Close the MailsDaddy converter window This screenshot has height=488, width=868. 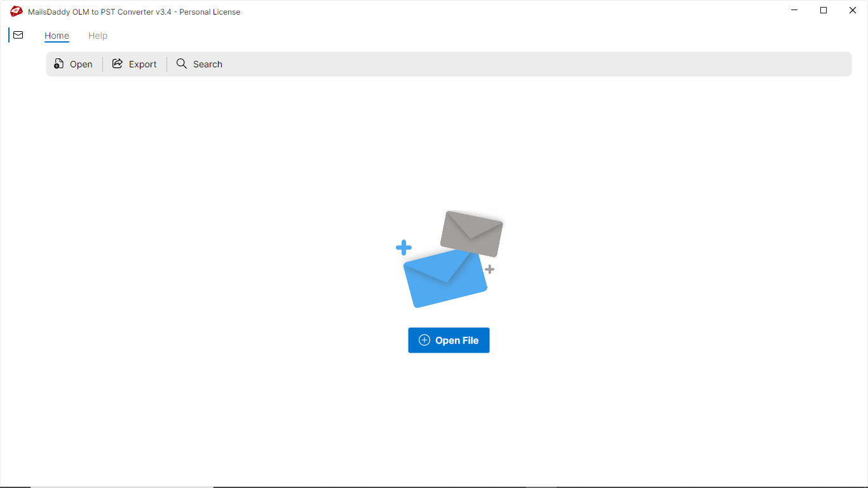click(x=853, y=10)
